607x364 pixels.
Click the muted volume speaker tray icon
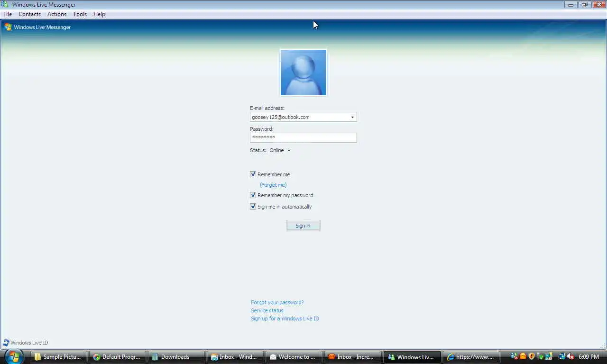570,356
